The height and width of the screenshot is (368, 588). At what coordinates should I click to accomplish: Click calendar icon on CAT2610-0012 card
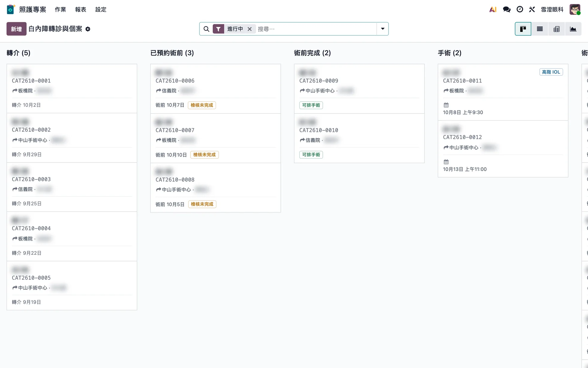(x=446, y=162)
